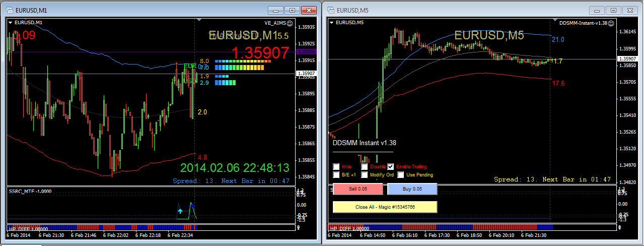644x246 pixels.
Task: Click the EURUSD,M1 window chart icon
Action: [10, 10]
